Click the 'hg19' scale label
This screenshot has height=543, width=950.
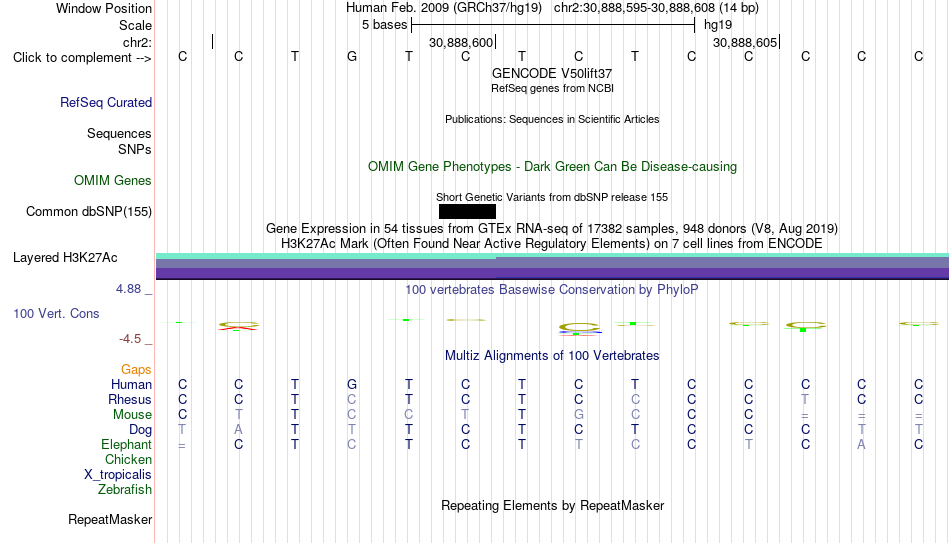tap(718, 25)
